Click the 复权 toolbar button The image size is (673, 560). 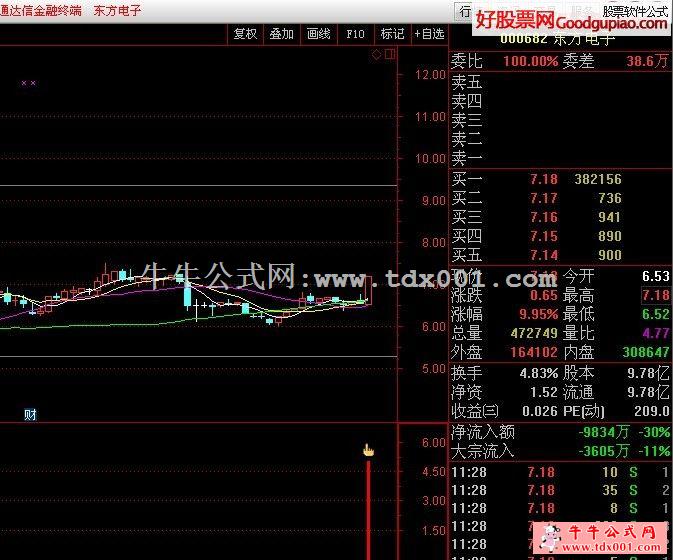point(245,34)
